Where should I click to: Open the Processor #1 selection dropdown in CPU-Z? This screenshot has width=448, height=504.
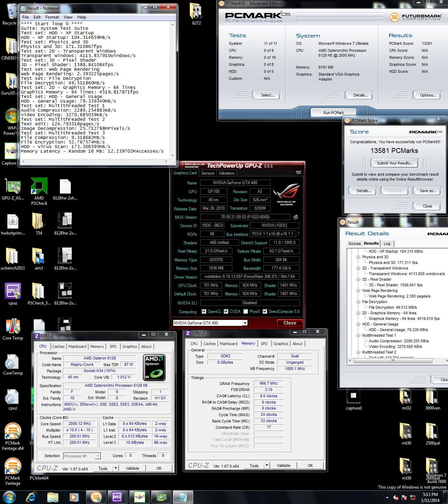click(x=82, y=456)
